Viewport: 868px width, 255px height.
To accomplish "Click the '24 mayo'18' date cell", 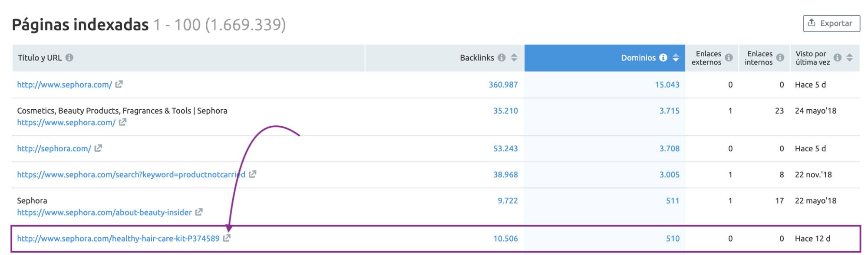I will (x=815, y=111).
